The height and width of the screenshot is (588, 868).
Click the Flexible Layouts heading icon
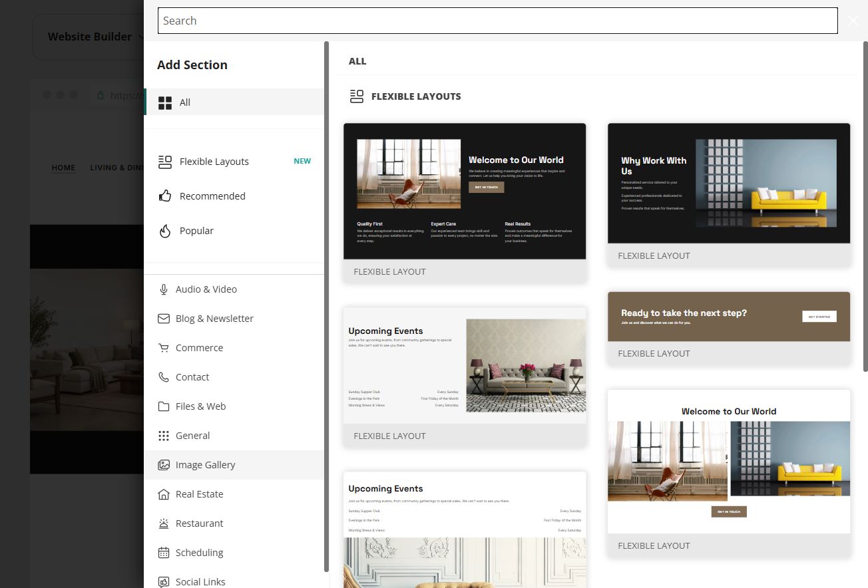tap(357, 96)
